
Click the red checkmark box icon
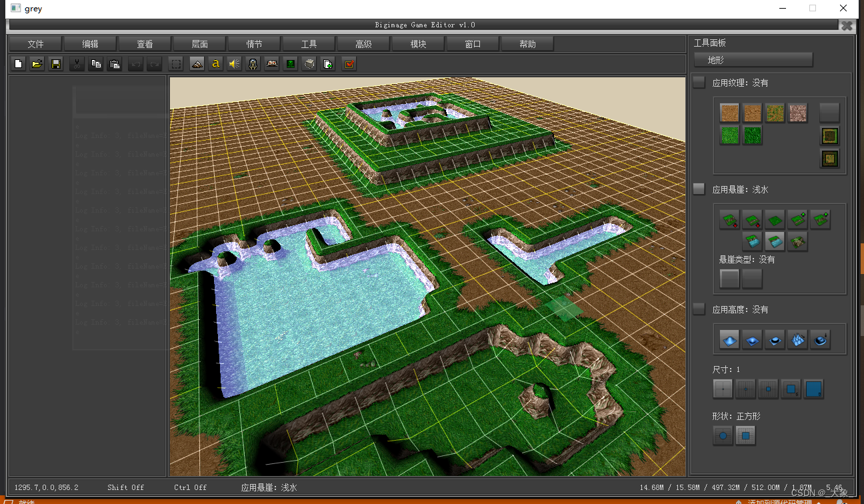click(x=349, y=64)
